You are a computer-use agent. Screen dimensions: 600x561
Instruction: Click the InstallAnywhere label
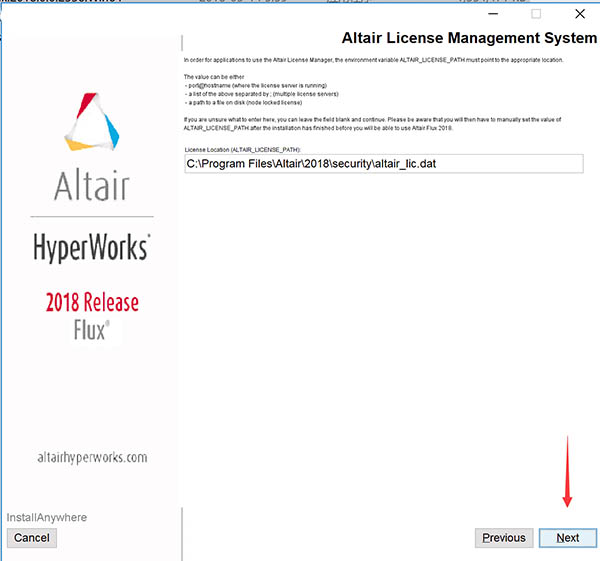[x=47, y=517]
